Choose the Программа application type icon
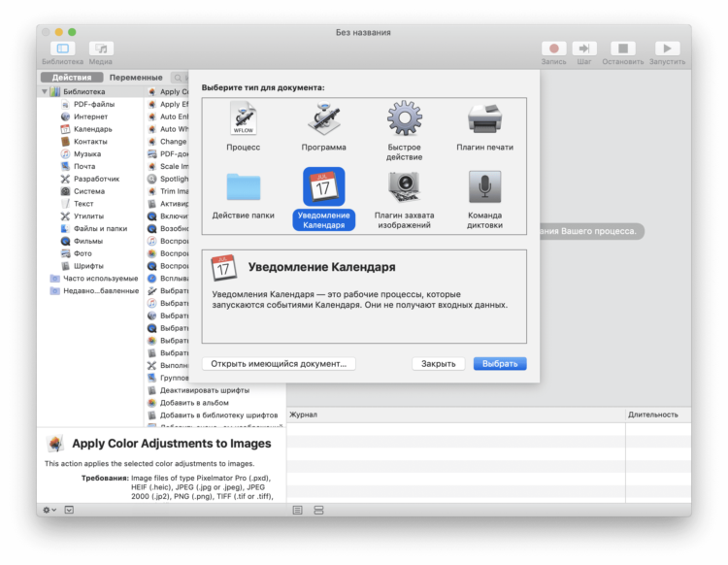The width and height of the screenshot is (728, 565). pyautogui.click(x=323, y=118)
